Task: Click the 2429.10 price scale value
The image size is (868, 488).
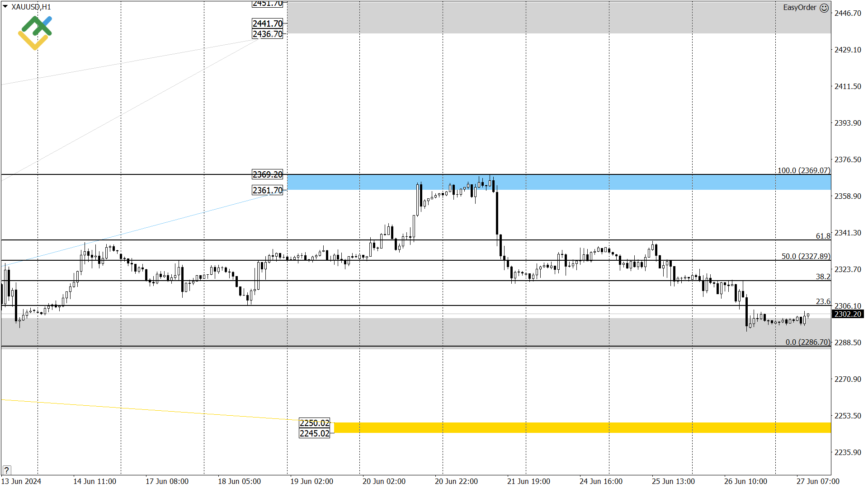Action: [848, 50]
